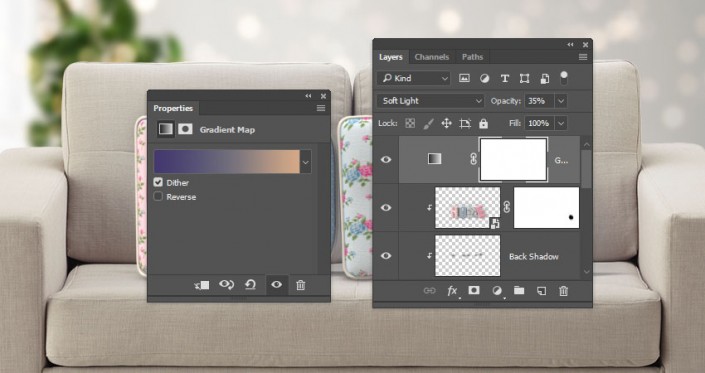Click the Masks icon in Properties panel
This screenshot has height=373, width=705.
[x=185, y=129]
